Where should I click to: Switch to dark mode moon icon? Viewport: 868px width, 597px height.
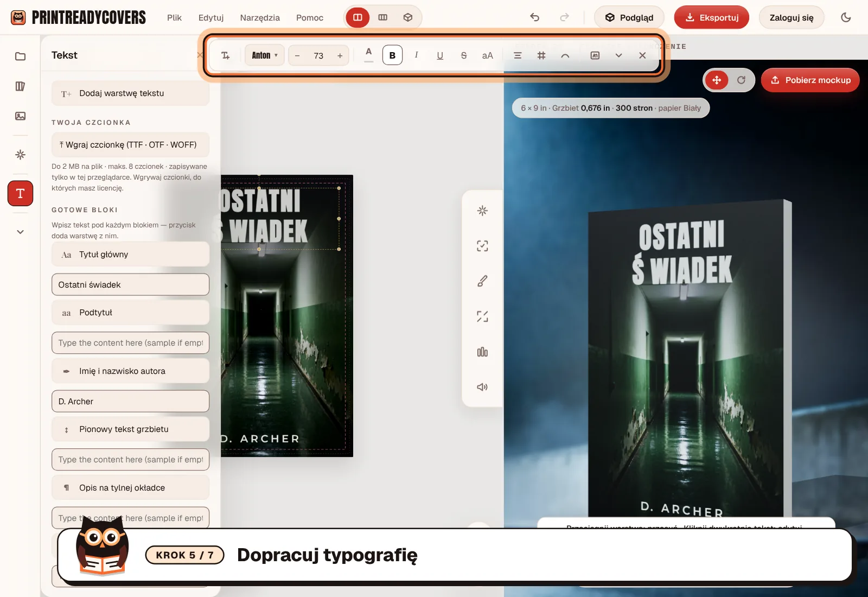point(846,17)
